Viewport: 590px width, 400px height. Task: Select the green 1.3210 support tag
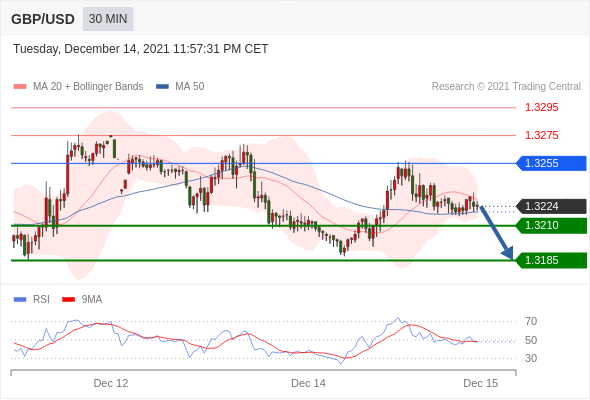tap(551, 225)
